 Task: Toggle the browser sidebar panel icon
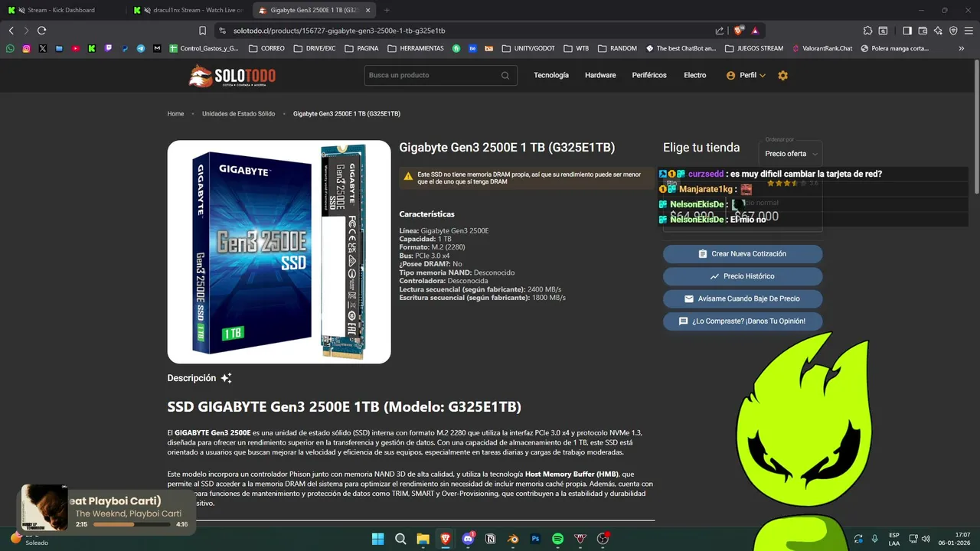coord(907,31)
